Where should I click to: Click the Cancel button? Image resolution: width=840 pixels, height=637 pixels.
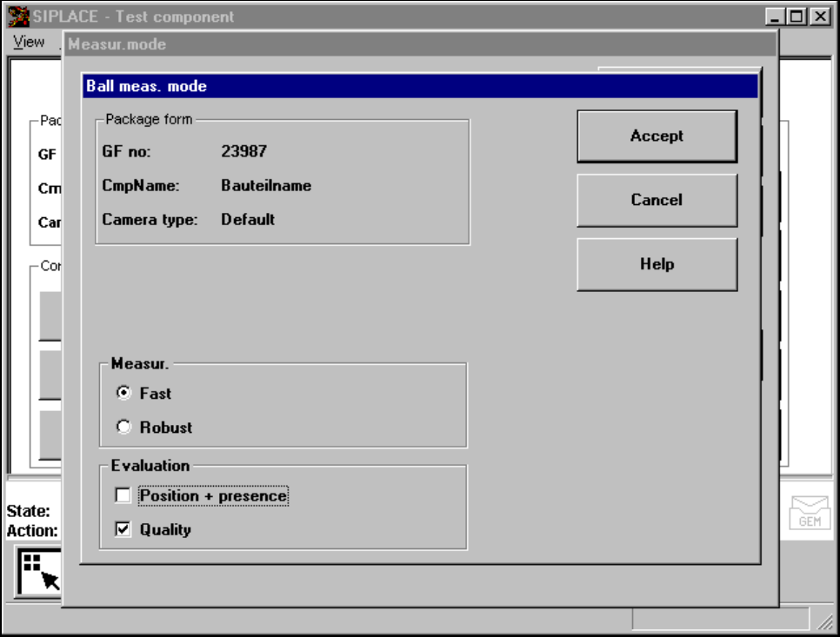coord(657,200)
